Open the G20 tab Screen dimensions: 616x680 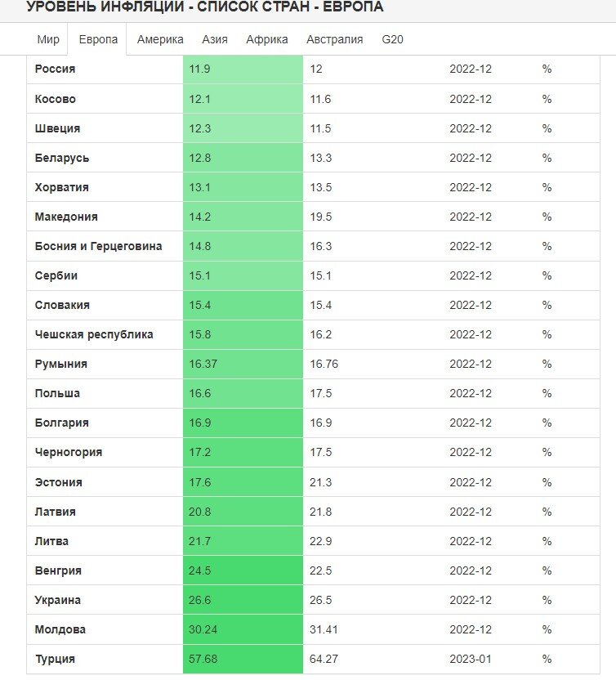(x=392, y=39)
